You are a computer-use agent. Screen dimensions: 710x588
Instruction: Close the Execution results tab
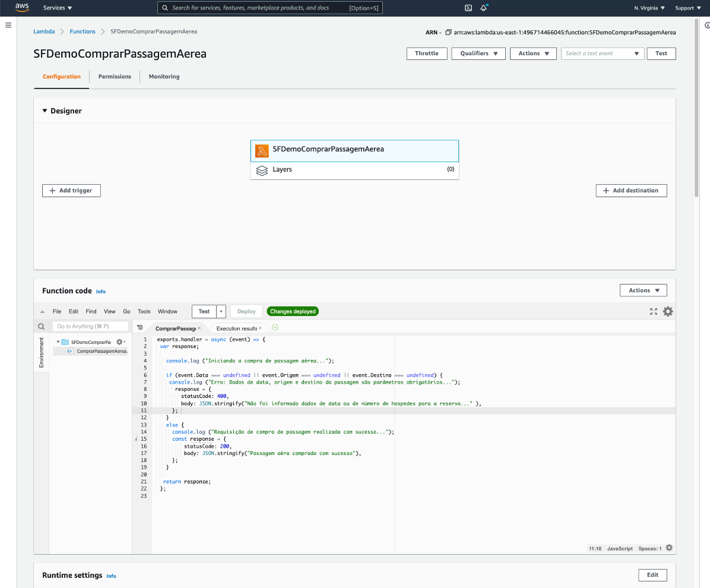click(x=260, y=328)
